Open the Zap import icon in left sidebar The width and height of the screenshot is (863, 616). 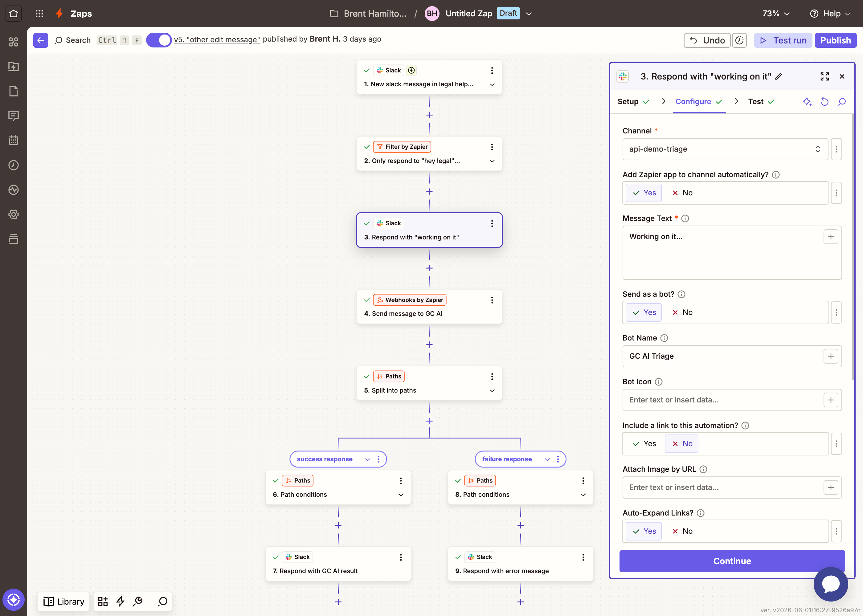14,66
